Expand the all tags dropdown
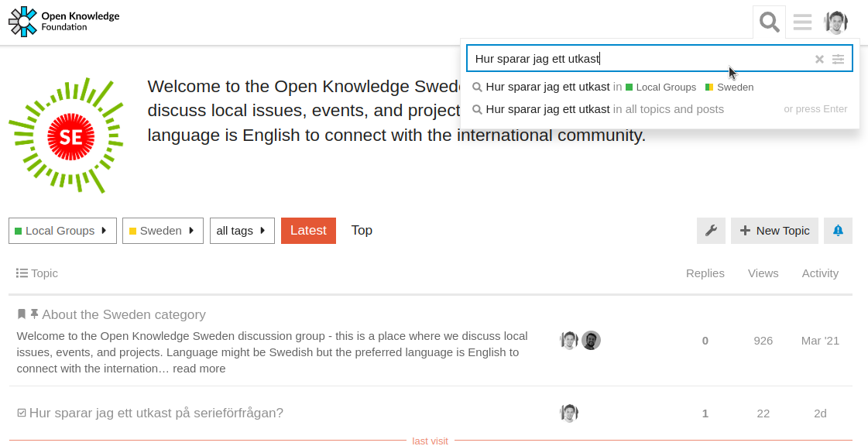The image size is (868, 446). 242,231
